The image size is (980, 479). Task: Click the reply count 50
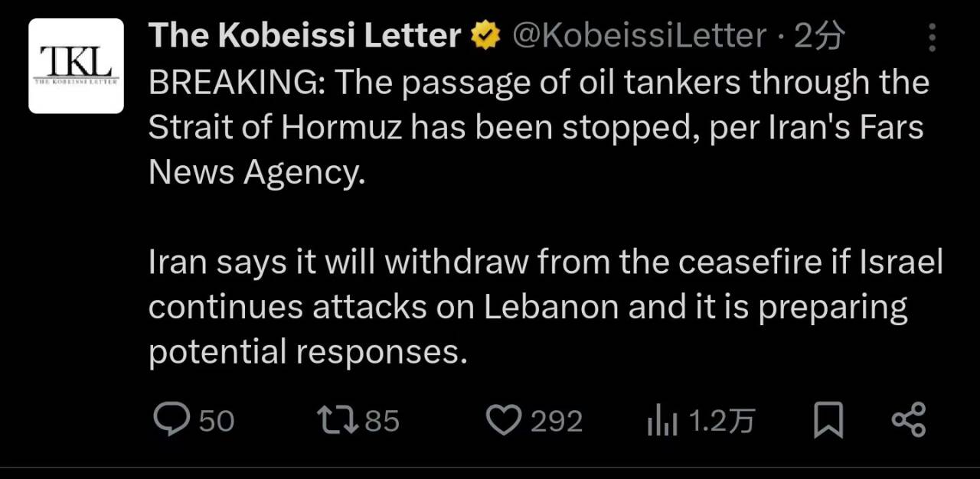(217, 421)
